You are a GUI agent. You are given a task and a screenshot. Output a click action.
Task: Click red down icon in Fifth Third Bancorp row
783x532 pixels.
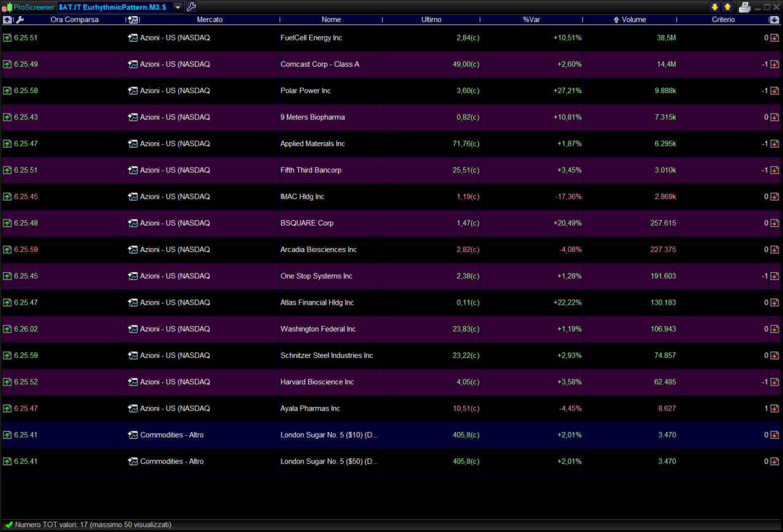tap(774, 170)
